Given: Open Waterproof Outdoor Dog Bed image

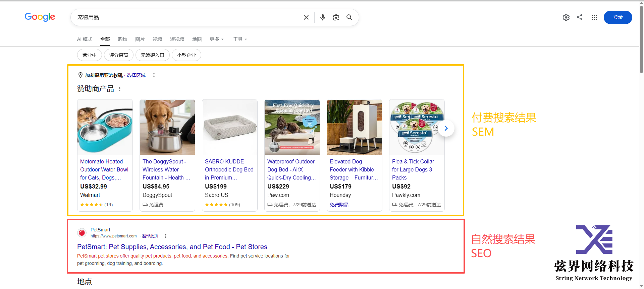Looking at the screenshot, I should pos(292,127).
